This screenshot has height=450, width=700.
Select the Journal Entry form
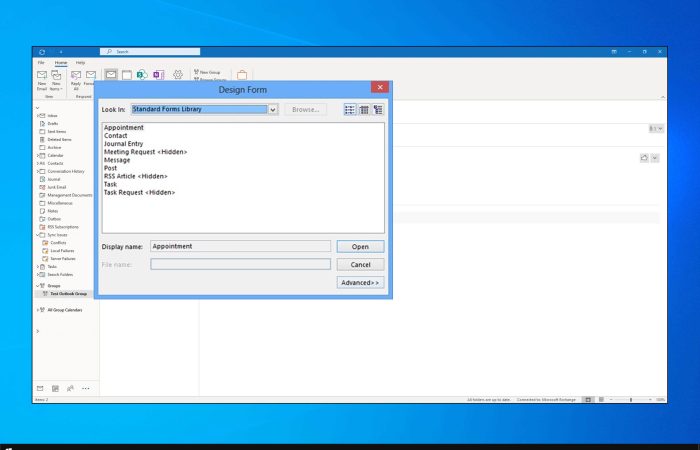(123, 144)
